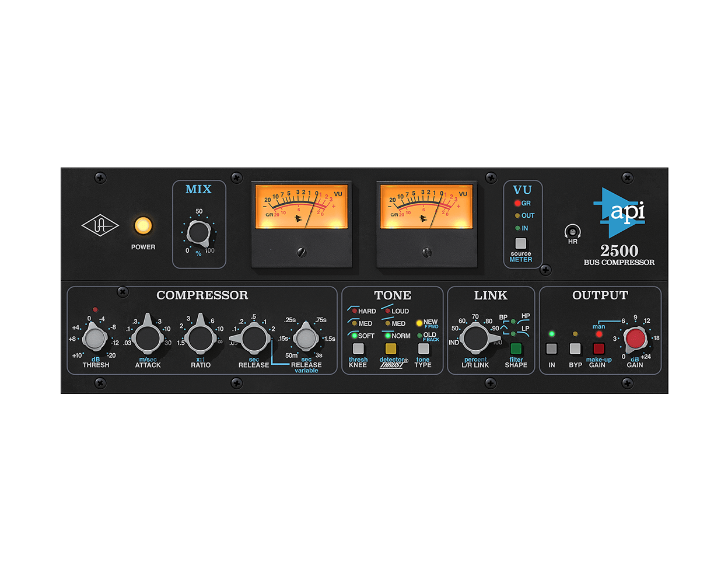The width and height of the screenshot is (728, 572).
Task: Click the MED knee LED
Action: (x=354, y=323)
